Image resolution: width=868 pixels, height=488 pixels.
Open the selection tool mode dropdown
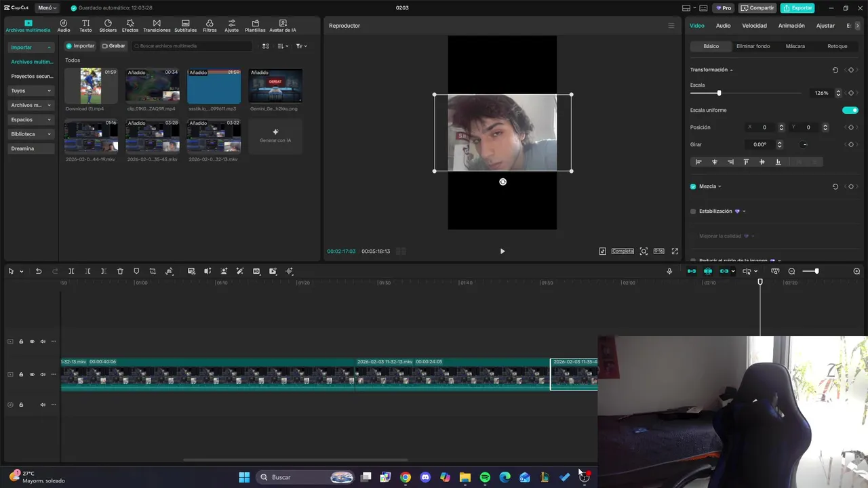pyautogui.click(x=22, y=271)
